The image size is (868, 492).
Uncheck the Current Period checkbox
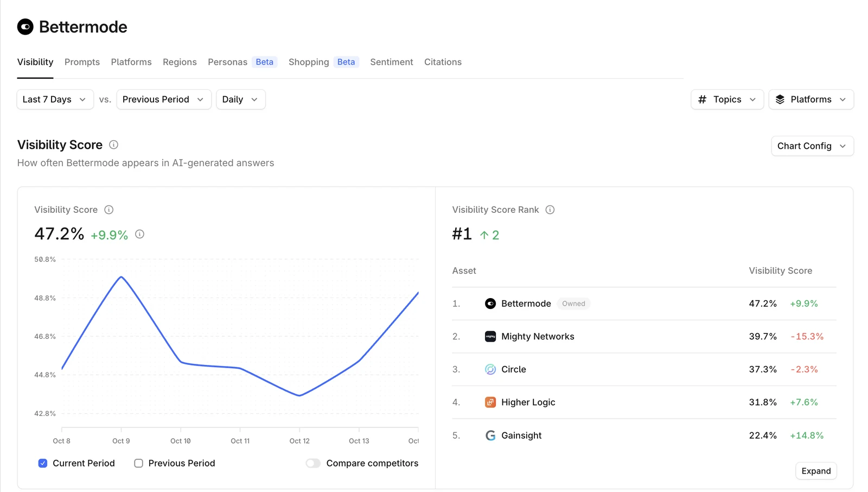tap(43, 463)
